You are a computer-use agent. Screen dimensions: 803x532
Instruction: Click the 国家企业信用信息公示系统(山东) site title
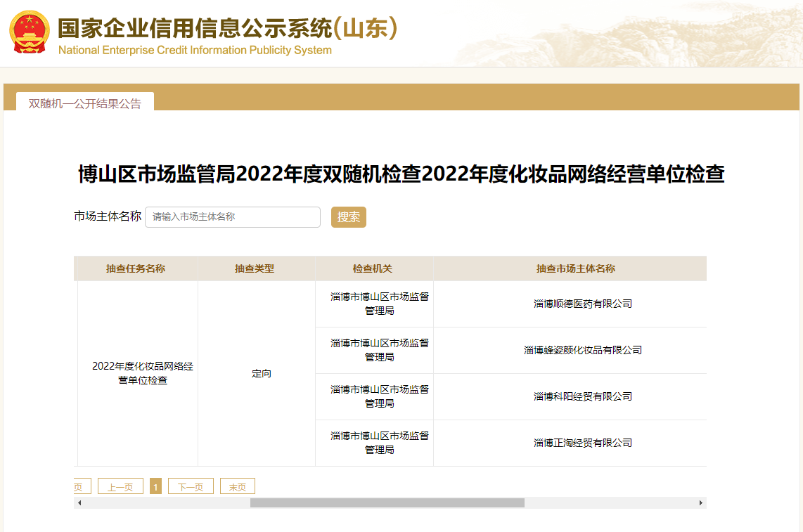pyautogui.click(x=227, y=28)
